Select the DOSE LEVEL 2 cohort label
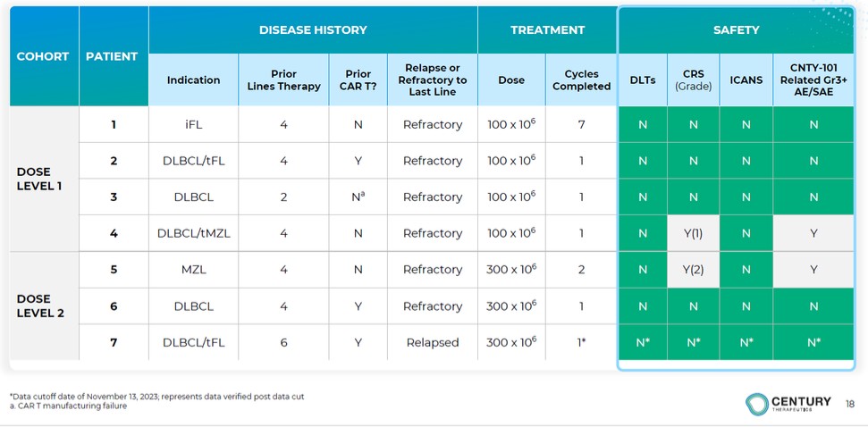 point(34,306)
